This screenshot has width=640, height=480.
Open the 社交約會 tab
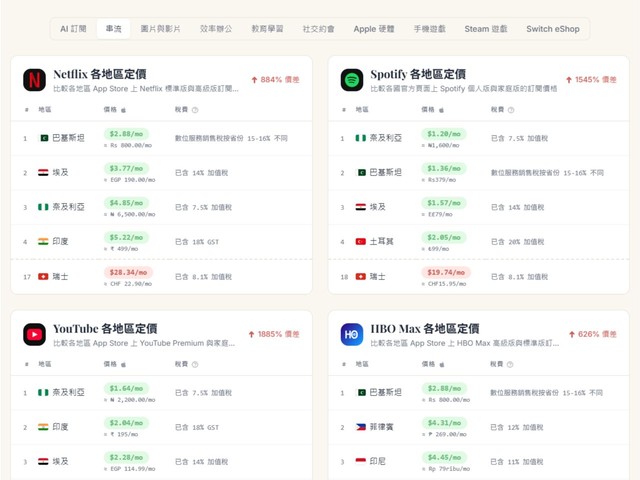pos(318,29)
